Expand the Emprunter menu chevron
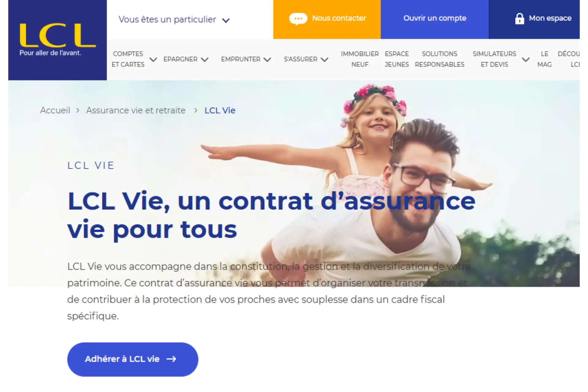Image resolution: width=588 pixels, height=392 pixels. pos(267,59)
